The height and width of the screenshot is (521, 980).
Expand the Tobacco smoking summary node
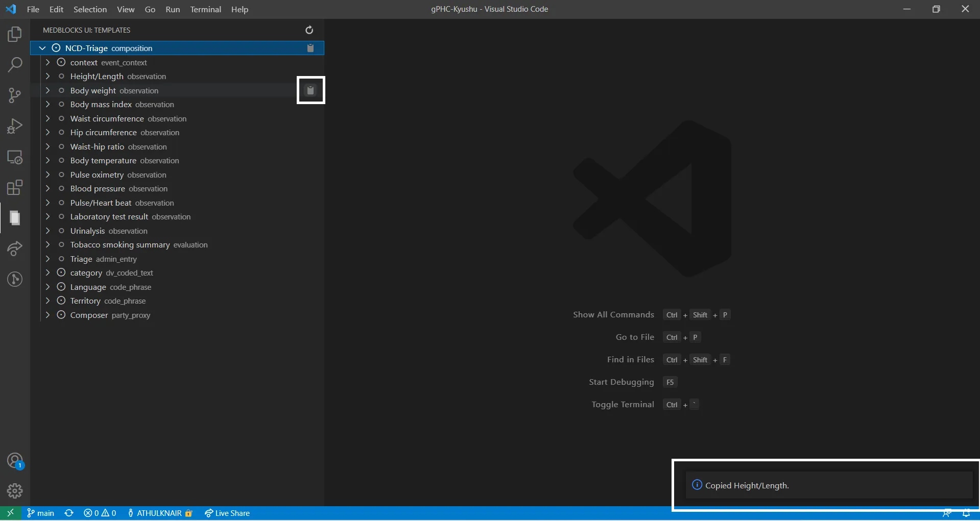(47, 245)
